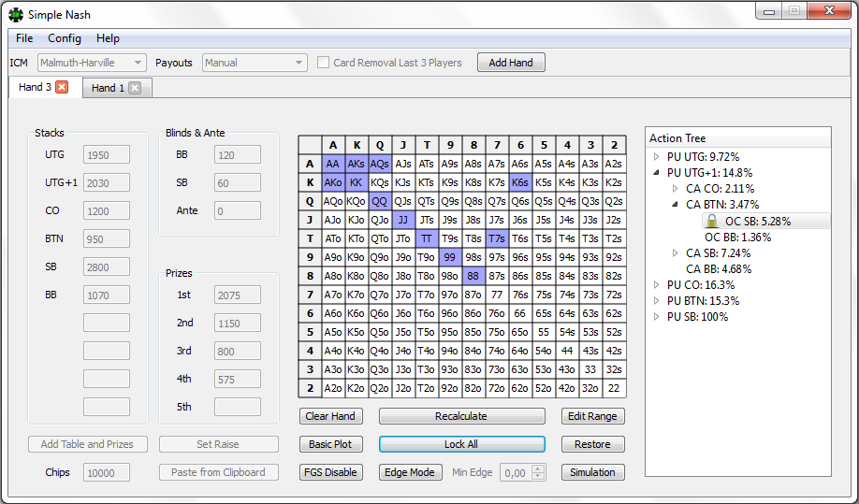The image size is (859, 504).
Task: Select the 22 cell in the range grid
Action: (614, 388)
